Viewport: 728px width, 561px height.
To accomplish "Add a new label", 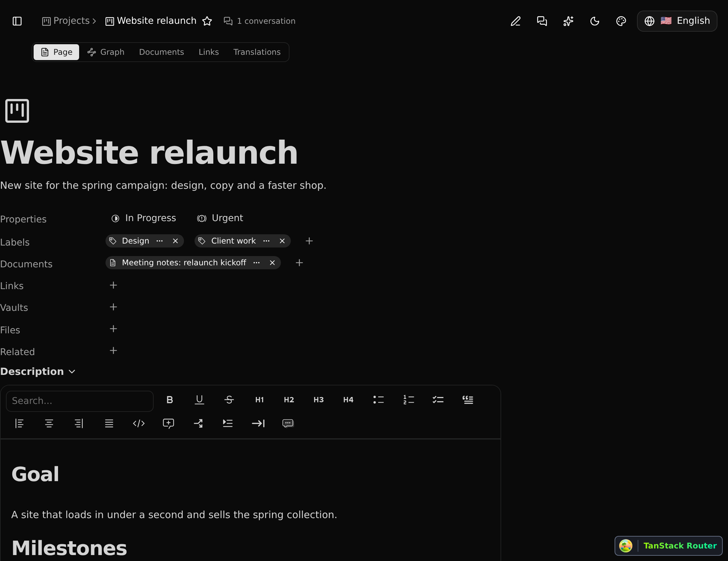I will (x=309, y=241).
